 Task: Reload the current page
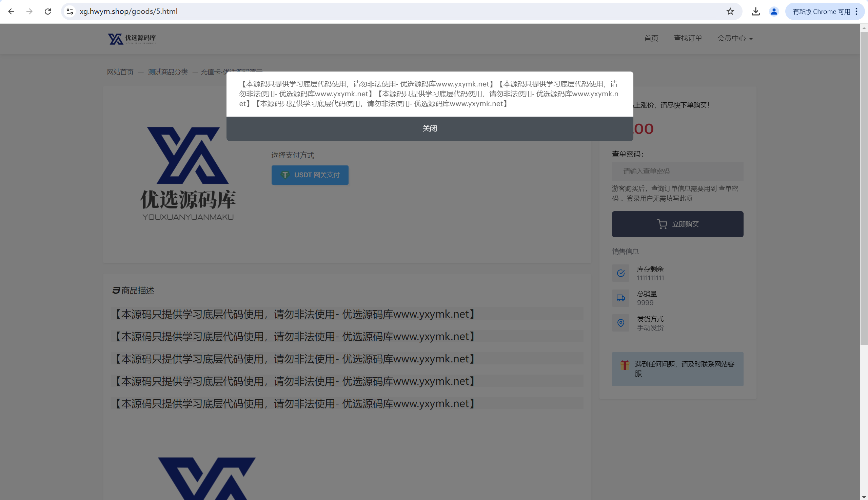(x=48, y=11)
